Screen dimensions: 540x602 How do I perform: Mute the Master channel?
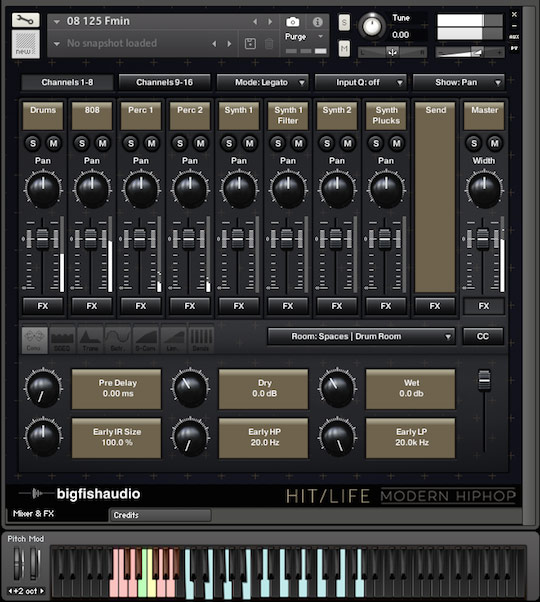point(495,144)
